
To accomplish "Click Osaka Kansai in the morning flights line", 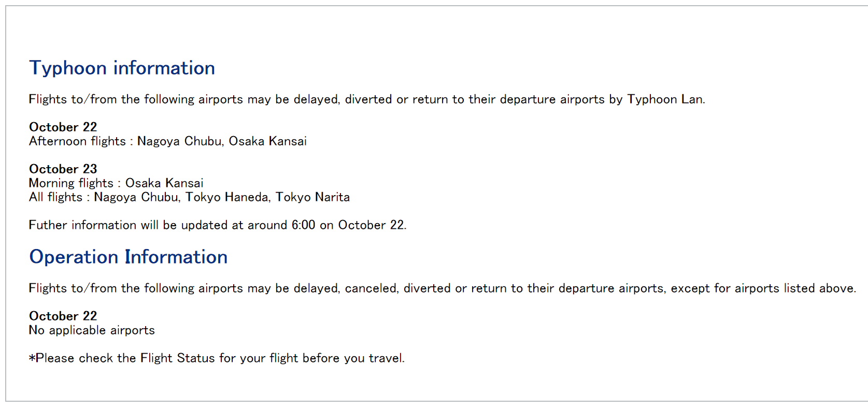I will [x=164, y=183].
